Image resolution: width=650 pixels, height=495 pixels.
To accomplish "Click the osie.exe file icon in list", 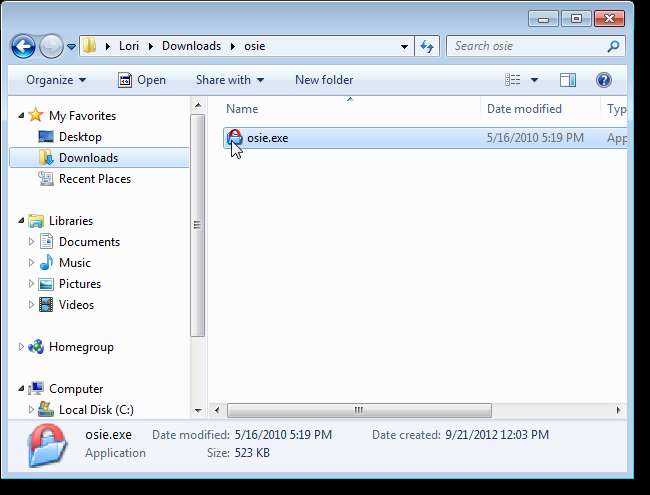I will click(x=235, y=138).
